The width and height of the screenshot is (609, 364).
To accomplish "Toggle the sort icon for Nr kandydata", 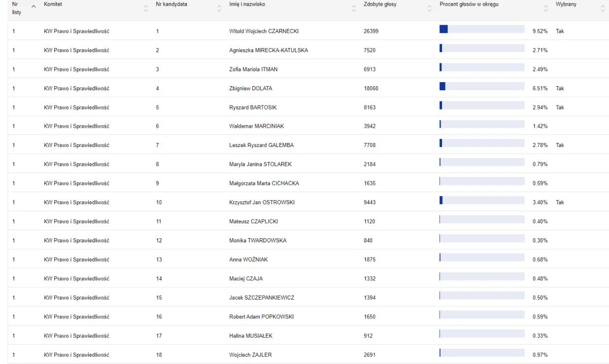I will [219, 8].
